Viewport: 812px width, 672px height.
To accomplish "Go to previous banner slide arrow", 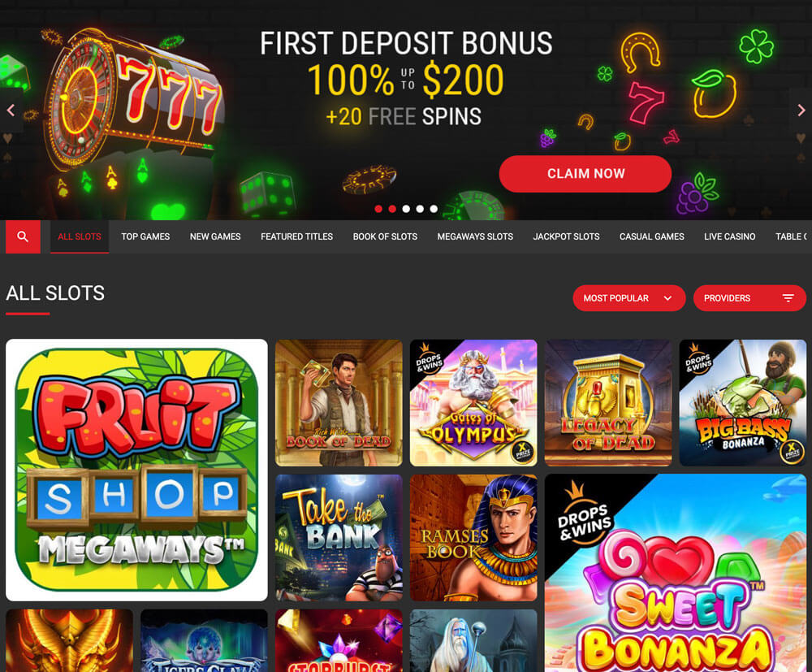I will (x=11, y=110).
